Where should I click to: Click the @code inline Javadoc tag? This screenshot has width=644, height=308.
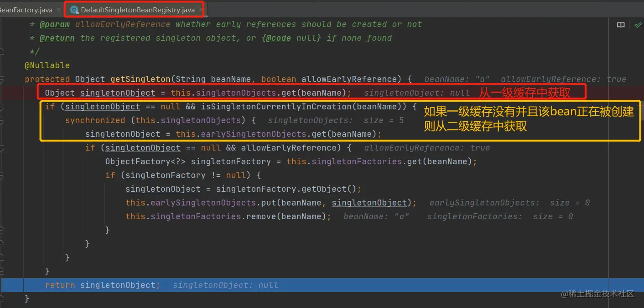point(278,38)
